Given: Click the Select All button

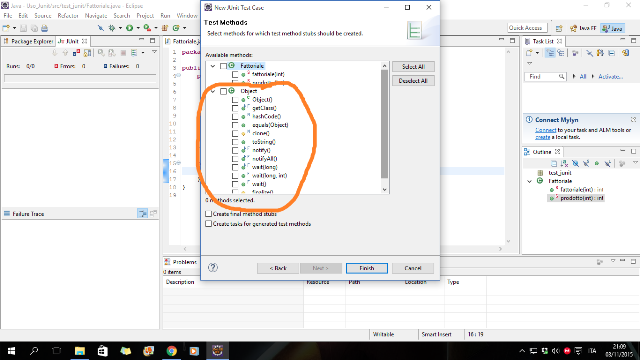Looking at the screenshot, I should click(413, 67).
